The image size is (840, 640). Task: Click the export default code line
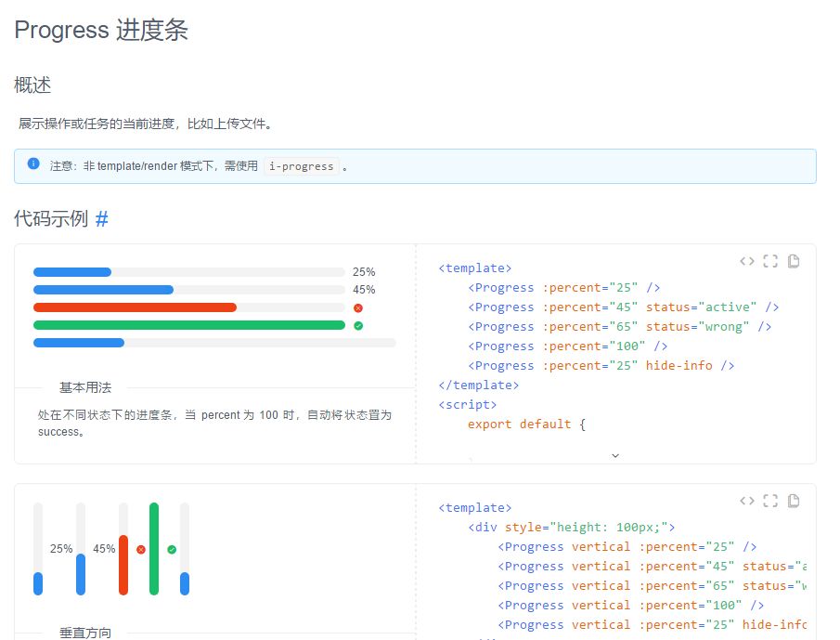click(x=526, y=424)
